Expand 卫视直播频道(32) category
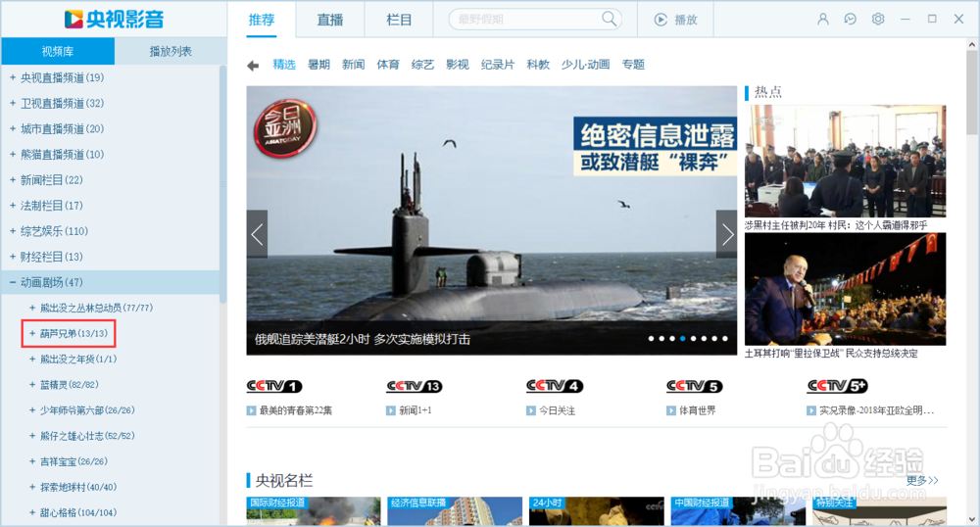Screen dimensions: 980x527 click(x=13, y=103)
